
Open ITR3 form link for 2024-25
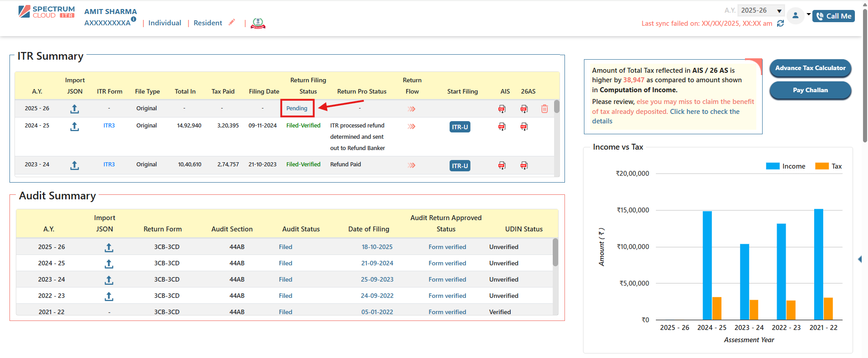tap(109, 126)
